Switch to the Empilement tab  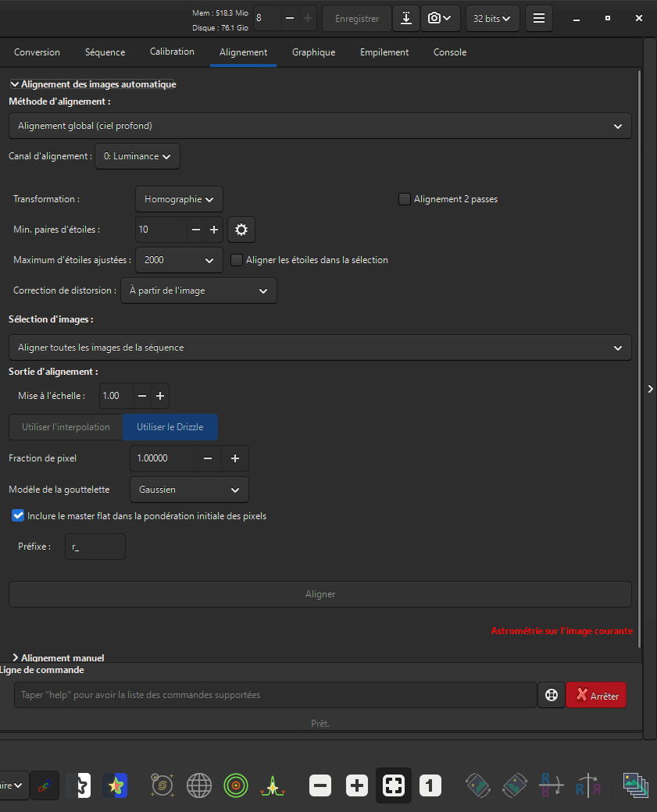click(x=384, y=52)
